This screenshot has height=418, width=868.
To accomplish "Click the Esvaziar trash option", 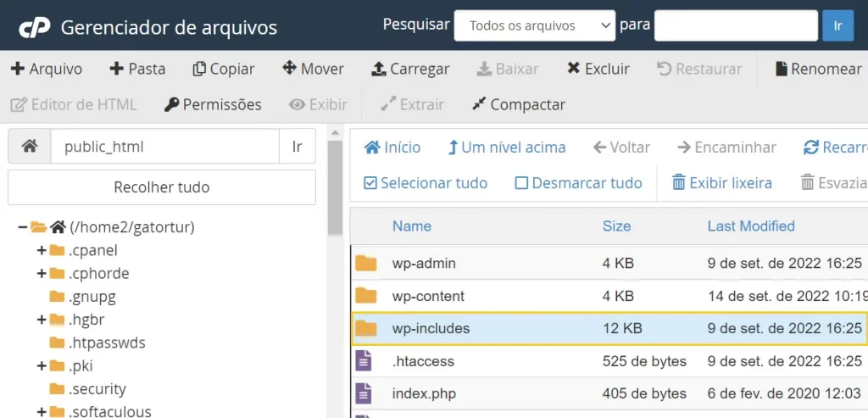I will [834, 182].
